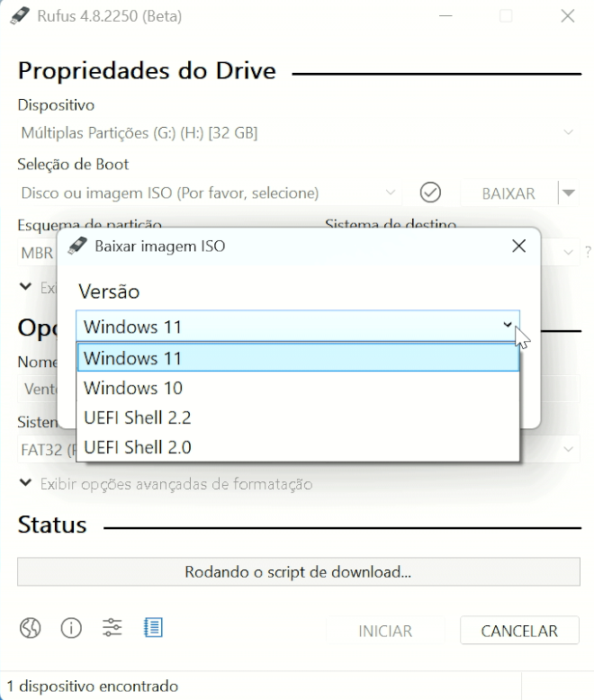The image size is (594, 700).
Task: Click the download script status bar
Action: [x=298, y=572]
